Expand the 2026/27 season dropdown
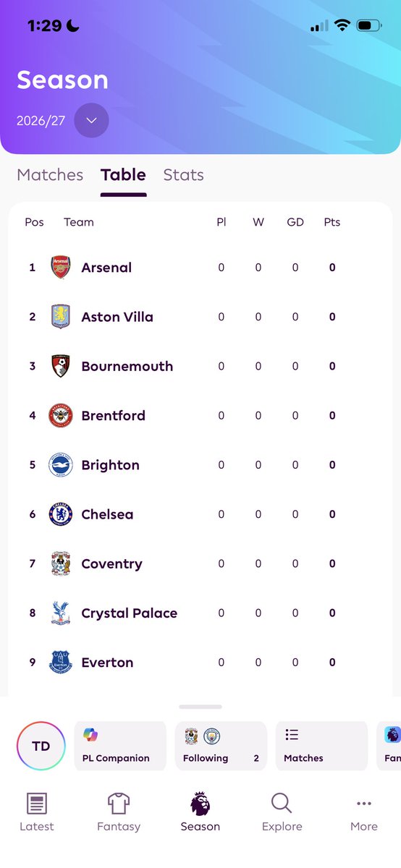Screen dimensions: 401x868 point(91,121)
